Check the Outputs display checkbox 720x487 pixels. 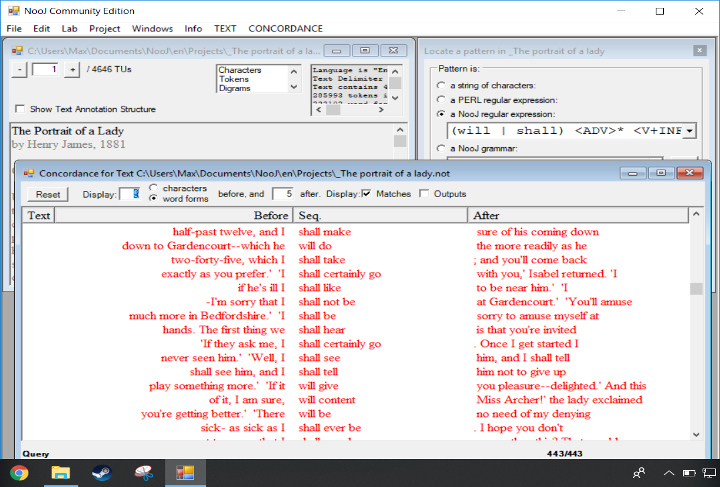click(424, 194)
